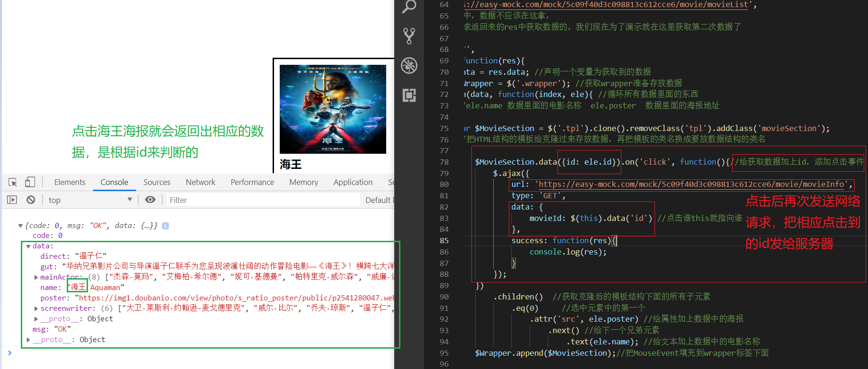Activate the inspect element picker icon

(13, 182)
